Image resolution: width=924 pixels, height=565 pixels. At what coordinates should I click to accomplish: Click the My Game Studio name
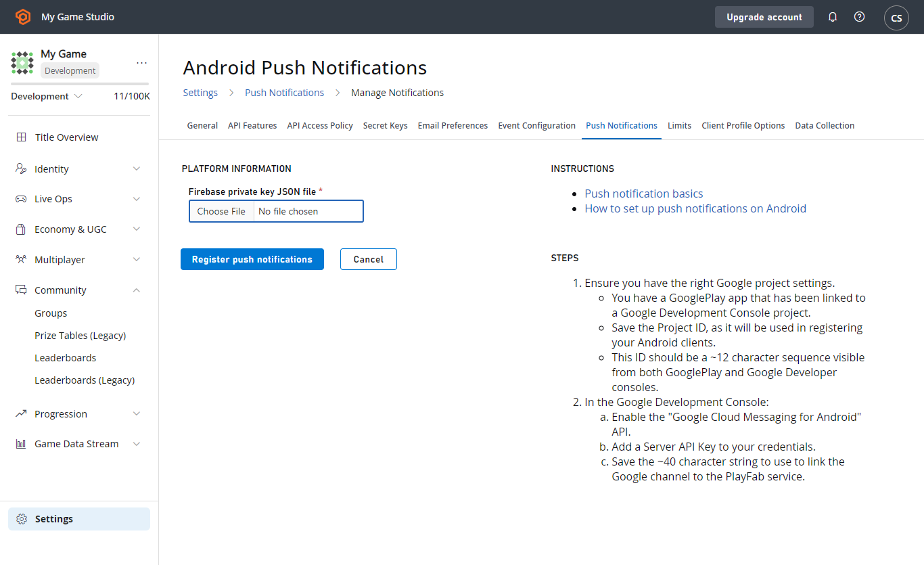(x=78, y=17)
